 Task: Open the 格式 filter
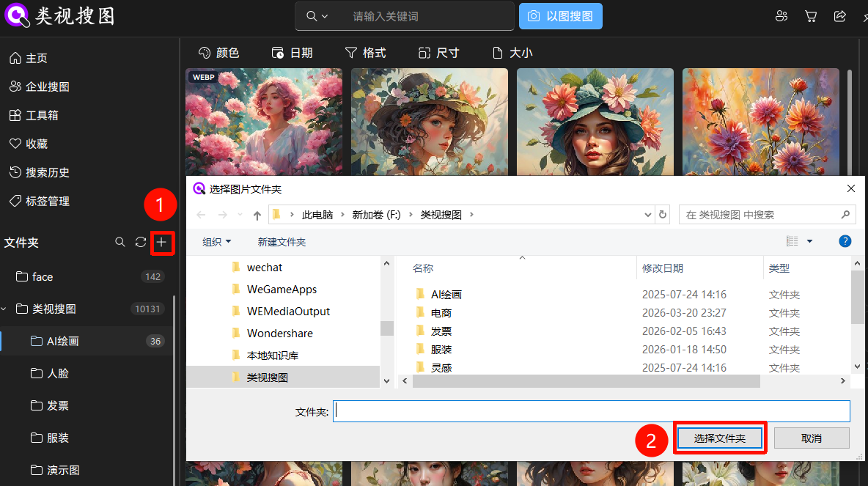365,53
